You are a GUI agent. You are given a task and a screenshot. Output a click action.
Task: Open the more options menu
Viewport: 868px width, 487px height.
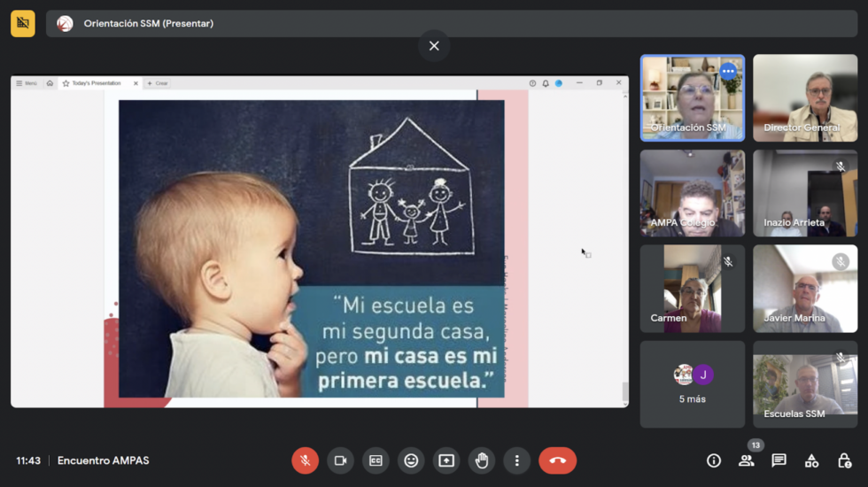(517, 460)
